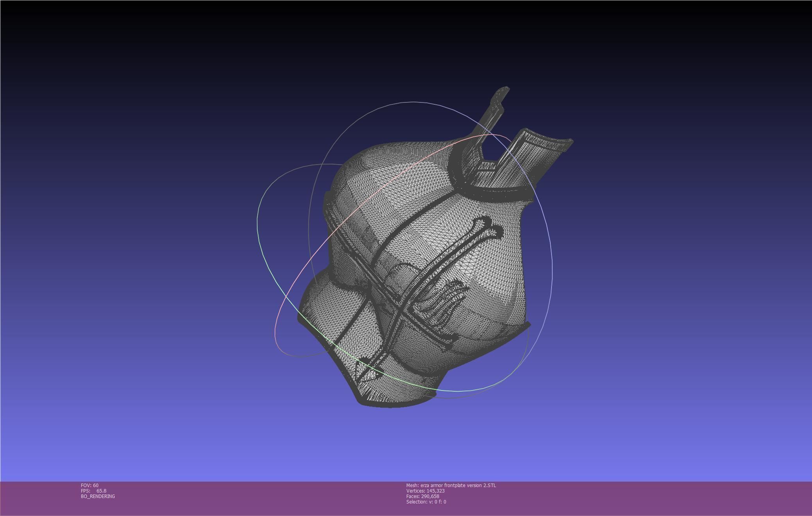Click the Selection v: 0 f: 0 text
This screenshot has width=812, height=516.
[x=426, y=502]
